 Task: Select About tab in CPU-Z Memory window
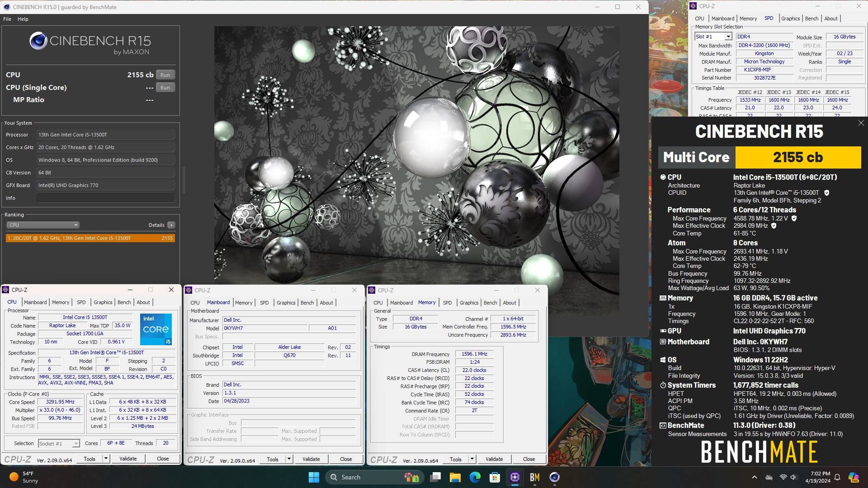point(509,303)
